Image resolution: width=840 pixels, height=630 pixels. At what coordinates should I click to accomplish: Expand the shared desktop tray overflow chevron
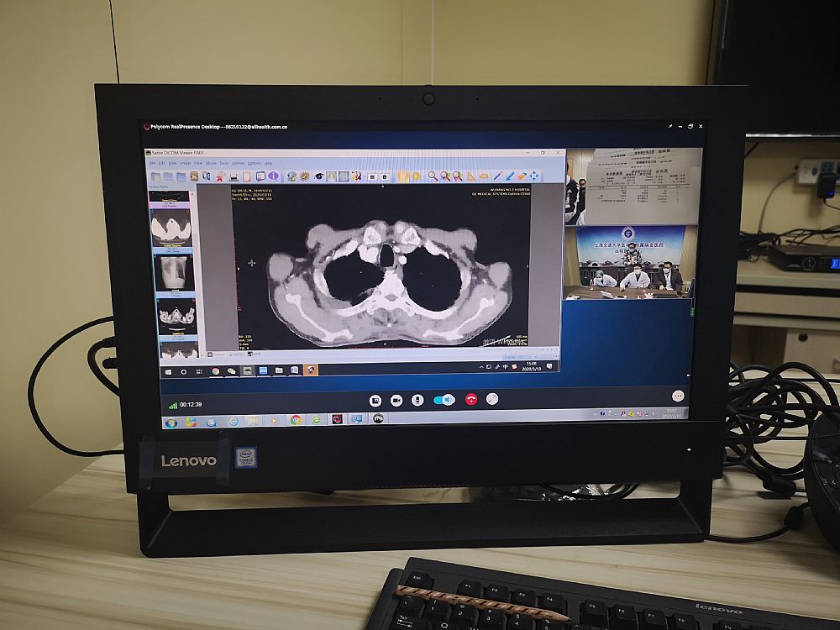[480, 368]
